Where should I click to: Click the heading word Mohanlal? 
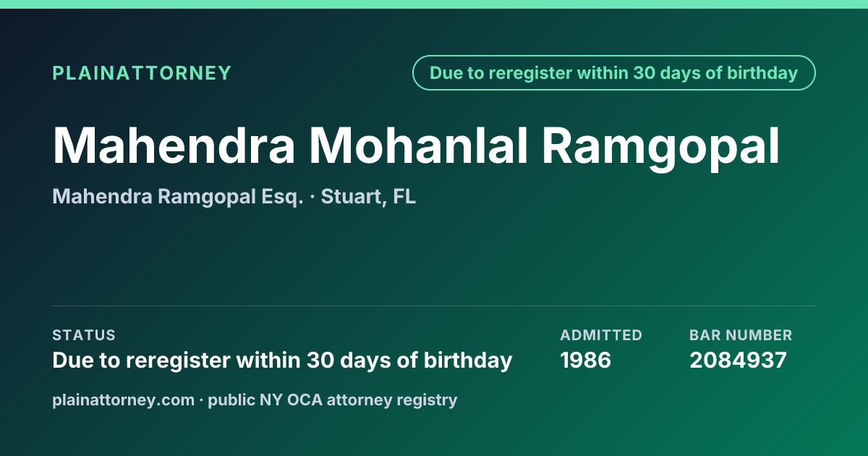(420, 145)
